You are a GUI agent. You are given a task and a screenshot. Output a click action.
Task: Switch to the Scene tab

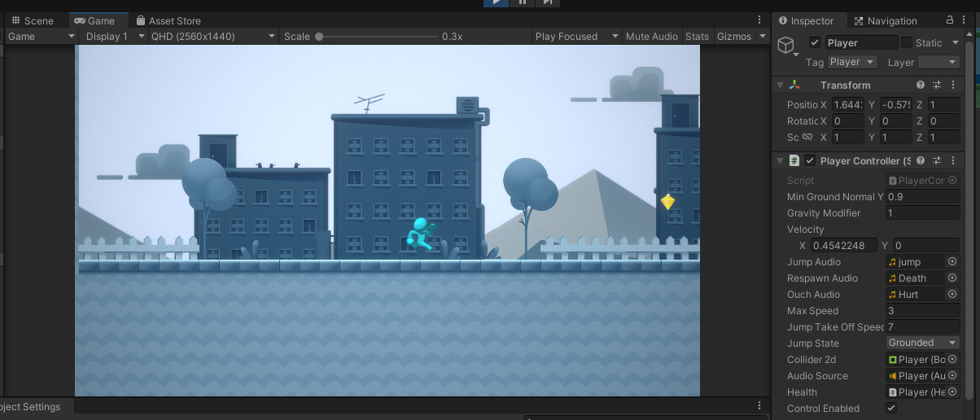click(x=33, y=21)
